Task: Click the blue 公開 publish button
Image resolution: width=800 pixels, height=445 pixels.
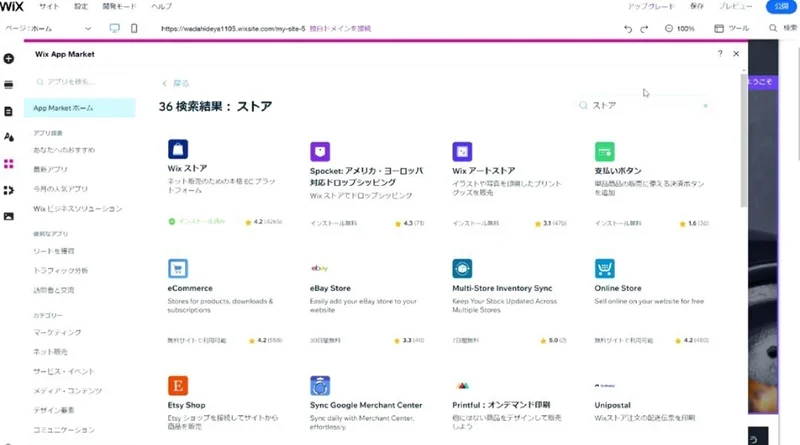Action: pyautogui.click(x=782, y=6)
